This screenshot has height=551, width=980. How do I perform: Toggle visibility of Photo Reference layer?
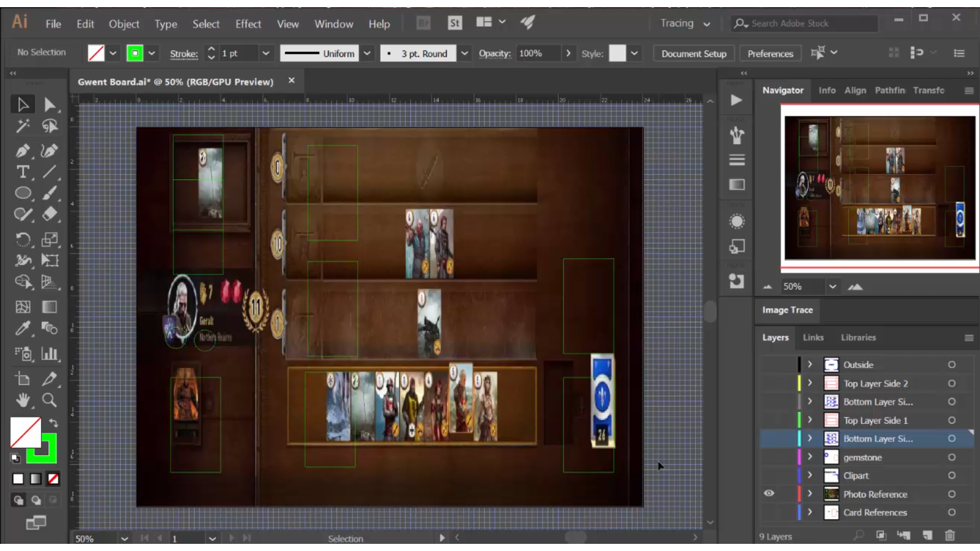pyautogui.click(x=769, y=493)
